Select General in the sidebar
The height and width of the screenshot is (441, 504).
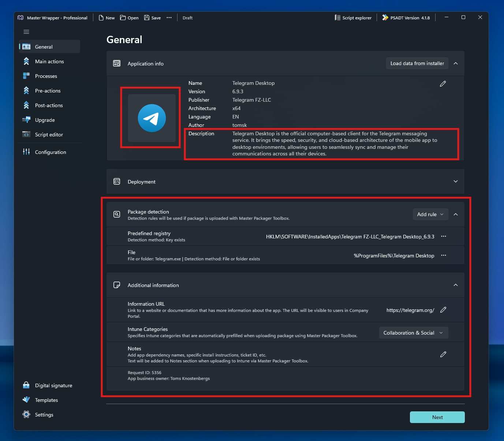click(50, 46)
